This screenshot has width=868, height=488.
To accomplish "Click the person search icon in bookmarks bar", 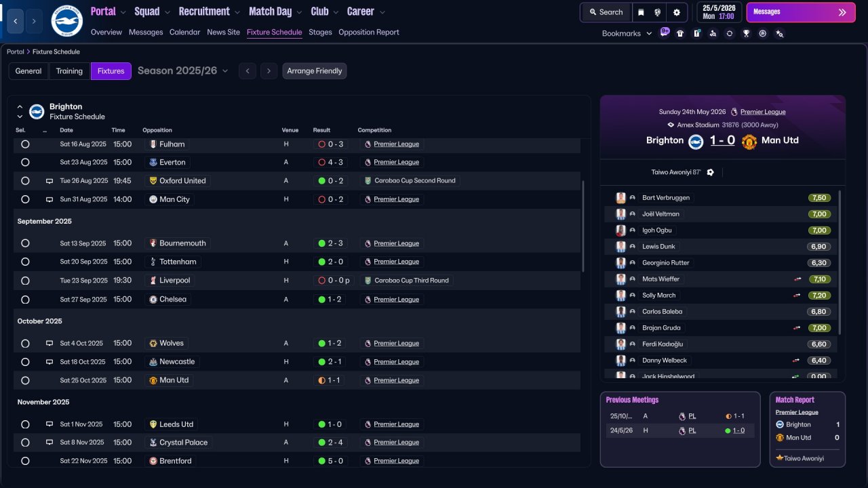I will tap(713, 33).
